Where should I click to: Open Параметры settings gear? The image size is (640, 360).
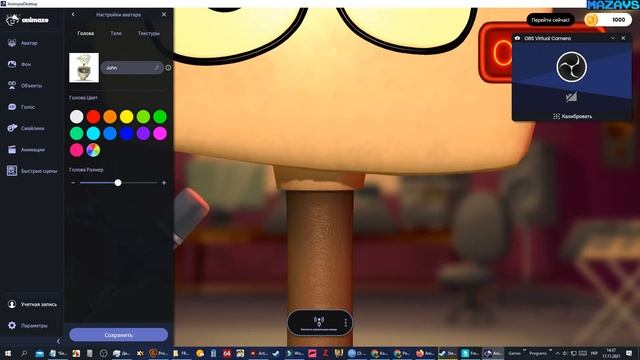[27, 325]
